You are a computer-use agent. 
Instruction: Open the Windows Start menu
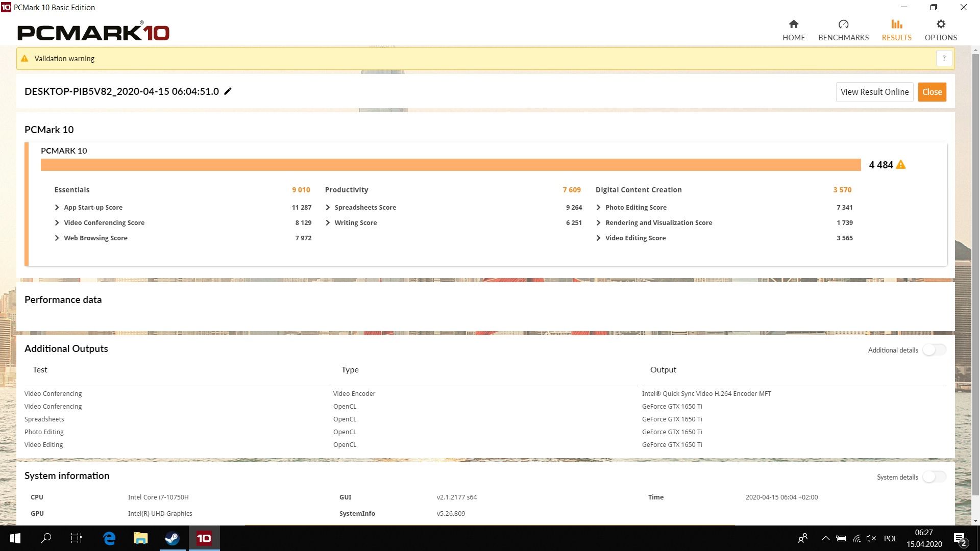(x=15, y=538)
